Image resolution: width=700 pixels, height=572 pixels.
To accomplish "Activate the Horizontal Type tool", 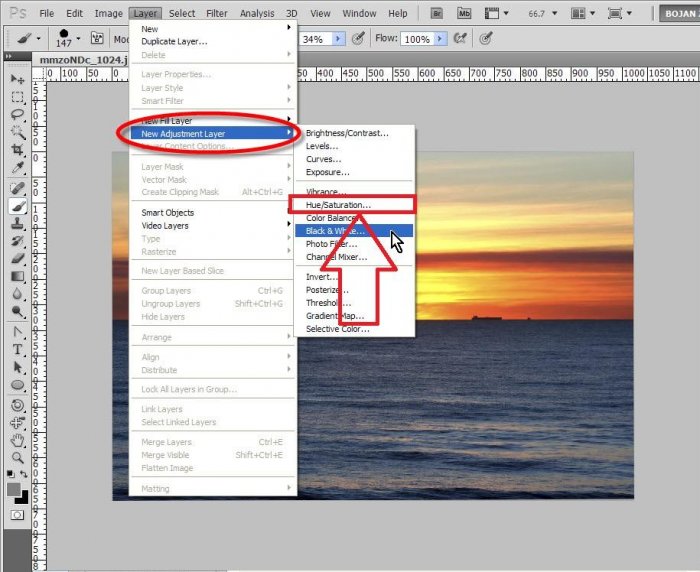I will (x=17, y=349).
